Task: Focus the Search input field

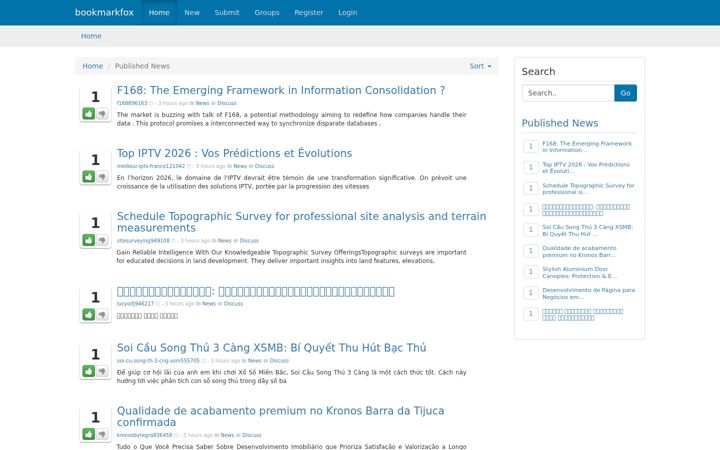Action: pyautogui.click(x=568, y=93)
